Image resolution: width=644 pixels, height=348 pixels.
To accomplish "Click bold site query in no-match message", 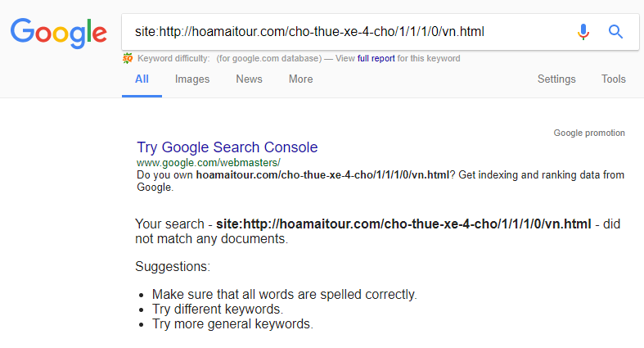I will 403,224.
